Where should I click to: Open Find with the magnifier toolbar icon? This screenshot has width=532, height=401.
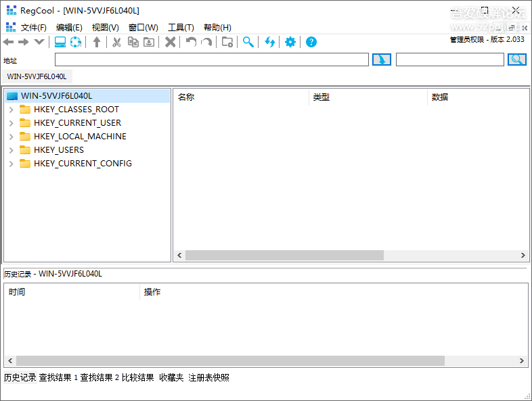pyautogui.click(x=248, y=42)
